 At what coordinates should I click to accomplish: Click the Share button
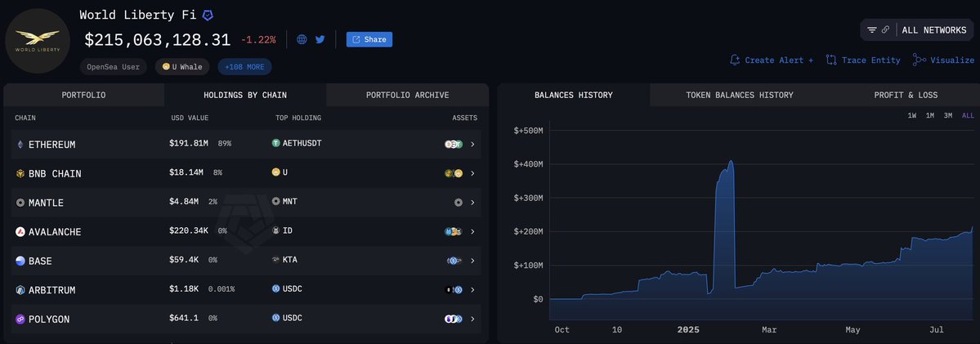click(369, 39)
